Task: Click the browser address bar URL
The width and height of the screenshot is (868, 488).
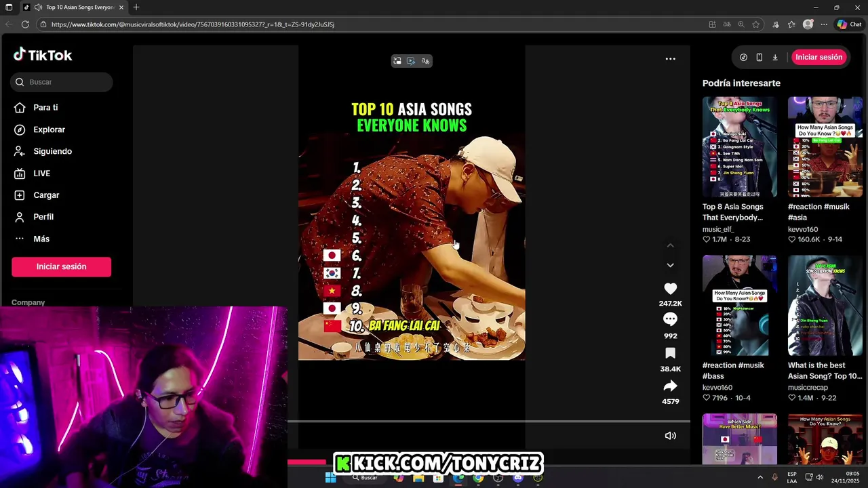Action: (x=193, y=24)
